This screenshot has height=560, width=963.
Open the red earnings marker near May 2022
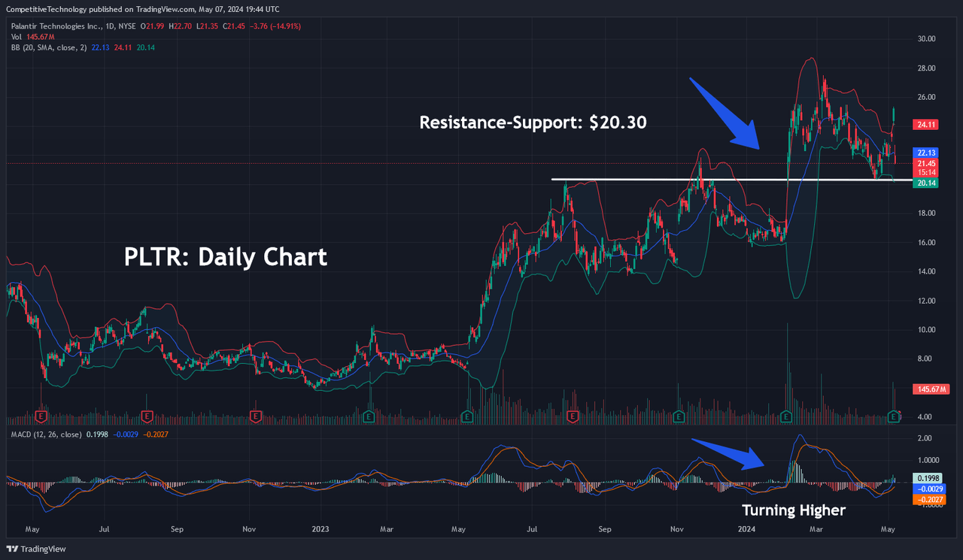click(x=41, y=415)
